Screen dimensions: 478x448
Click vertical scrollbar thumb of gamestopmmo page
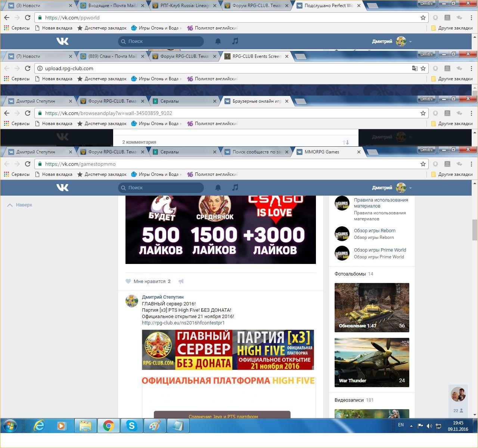[x=475, y=230]
